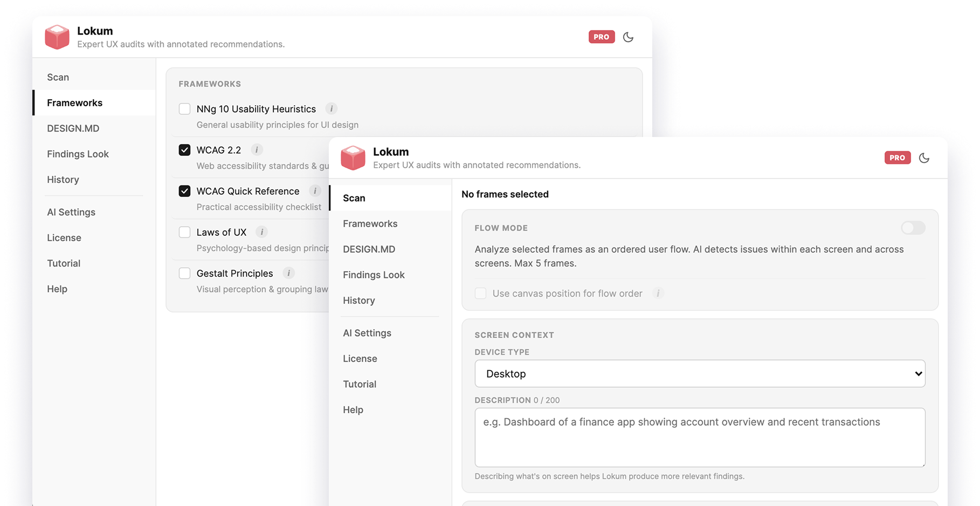
Task: Show info icon for canvas position option
Action: [x=658, y=293]
